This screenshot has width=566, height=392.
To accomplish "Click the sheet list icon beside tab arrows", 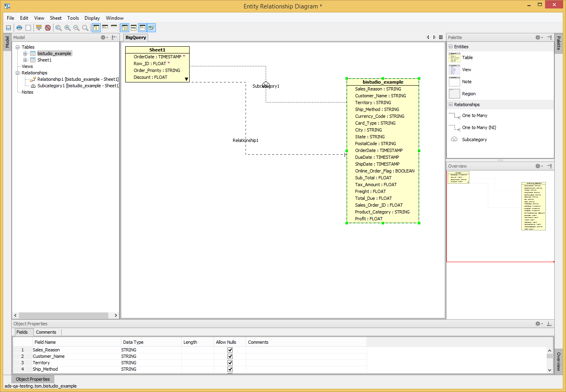I will [441, 37].
